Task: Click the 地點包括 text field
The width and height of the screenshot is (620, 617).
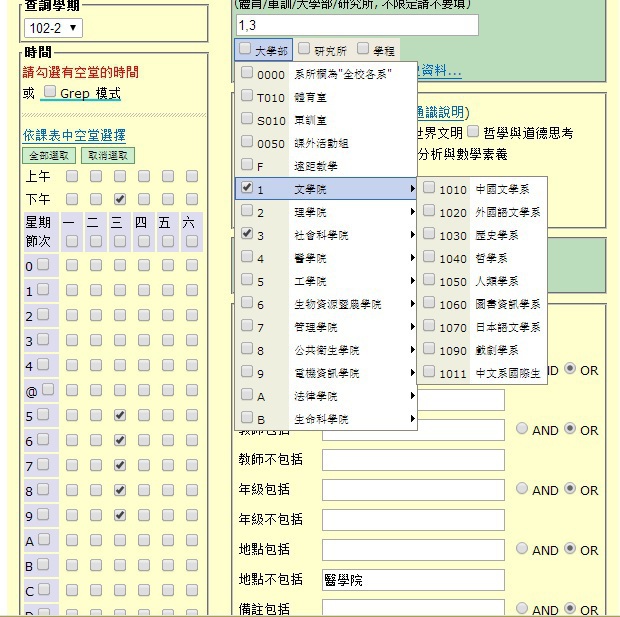Action: point(413,550)
